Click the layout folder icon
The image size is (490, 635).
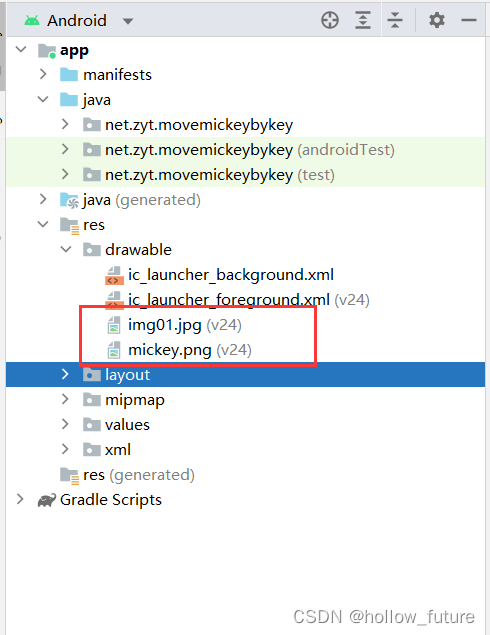pos(92,375)
